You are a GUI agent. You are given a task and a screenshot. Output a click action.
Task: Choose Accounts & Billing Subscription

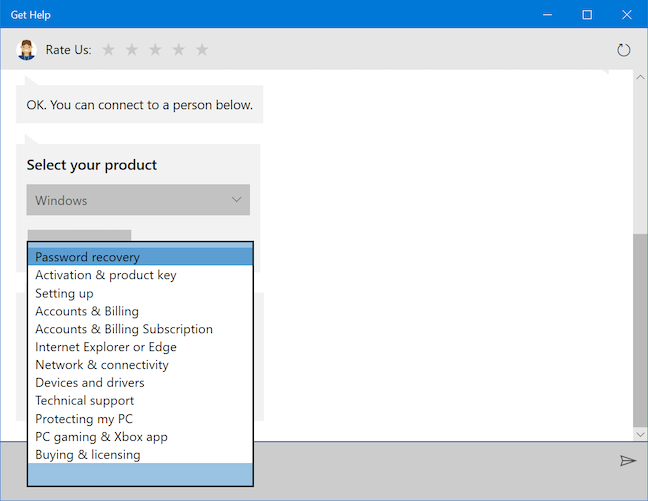[140, 329]
